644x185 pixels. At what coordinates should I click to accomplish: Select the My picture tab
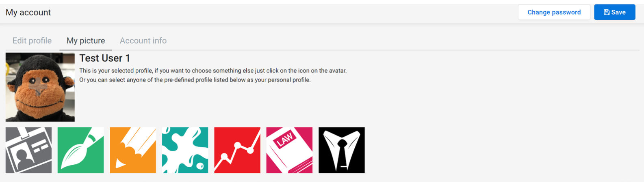pos(86,41)
